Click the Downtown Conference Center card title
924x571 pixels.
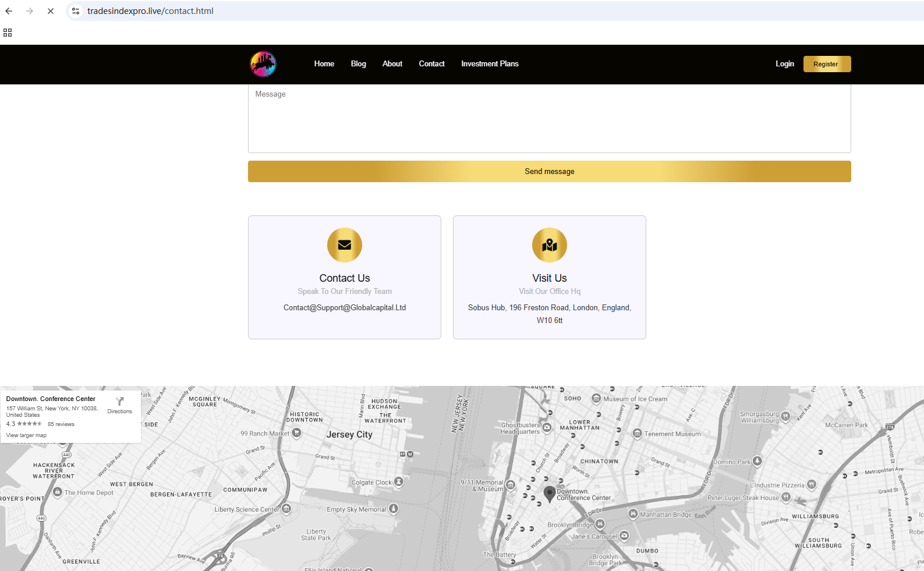pos(51,399)
